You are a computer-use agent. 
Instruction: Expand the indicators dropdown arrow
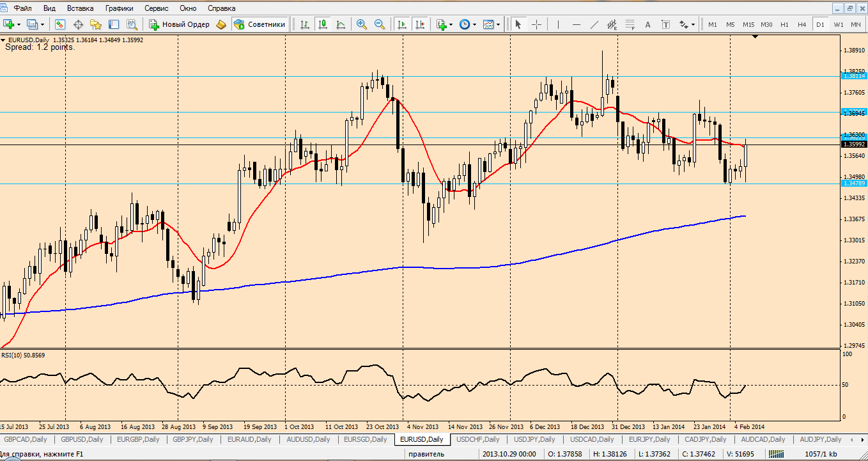point(451,24)
